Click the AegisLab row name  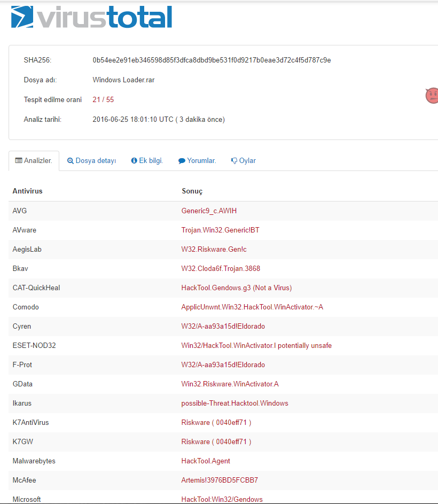coord(27,250)
